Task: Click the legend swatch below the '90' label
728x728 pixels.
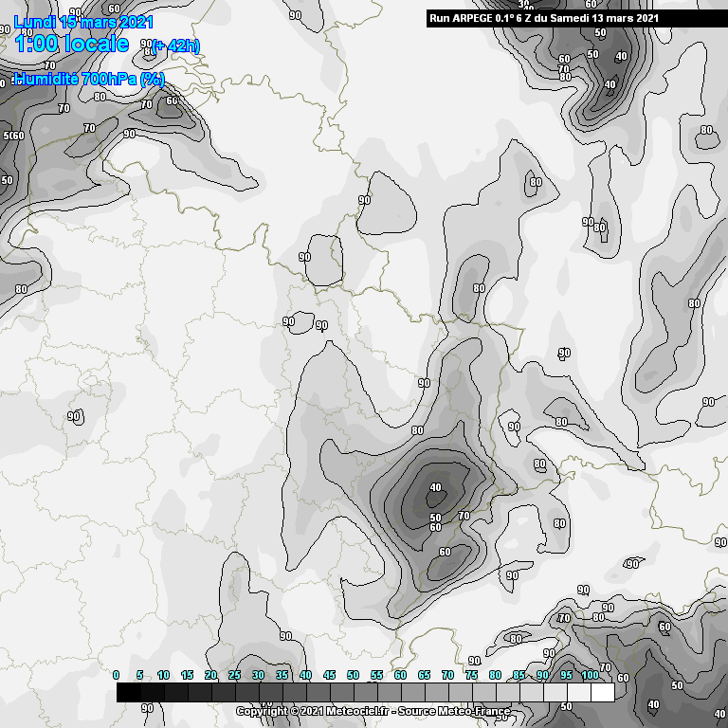Action: [x=542, y=693]
